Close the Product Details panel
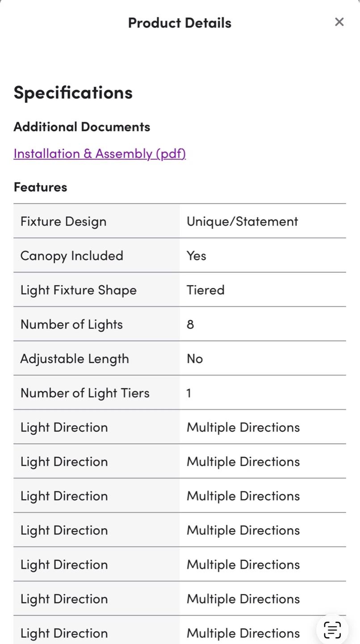The image size is (360, 644). point(339,22)
